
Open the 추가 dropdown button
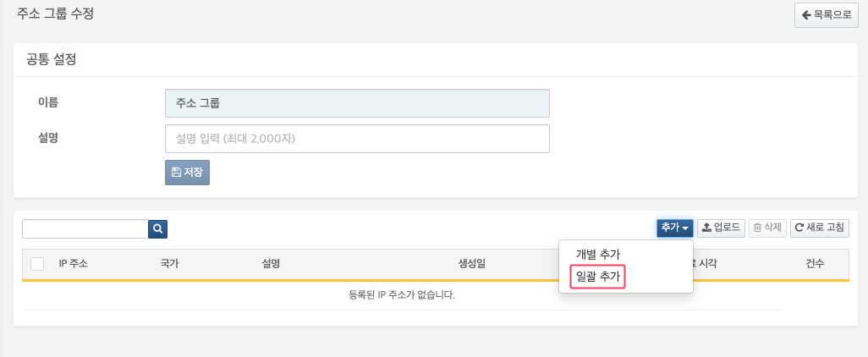(674, 228)
